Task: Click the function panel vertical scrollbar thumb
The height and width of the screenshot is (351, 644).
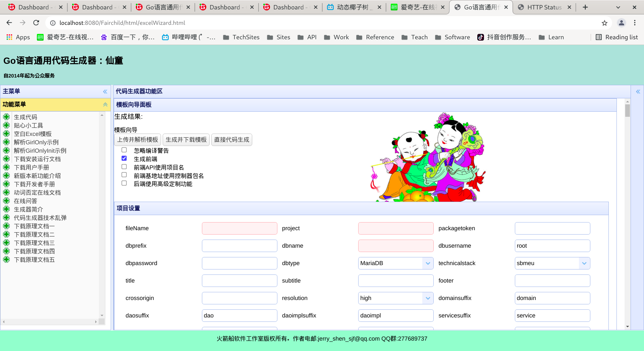Action: tap(627, 110)
